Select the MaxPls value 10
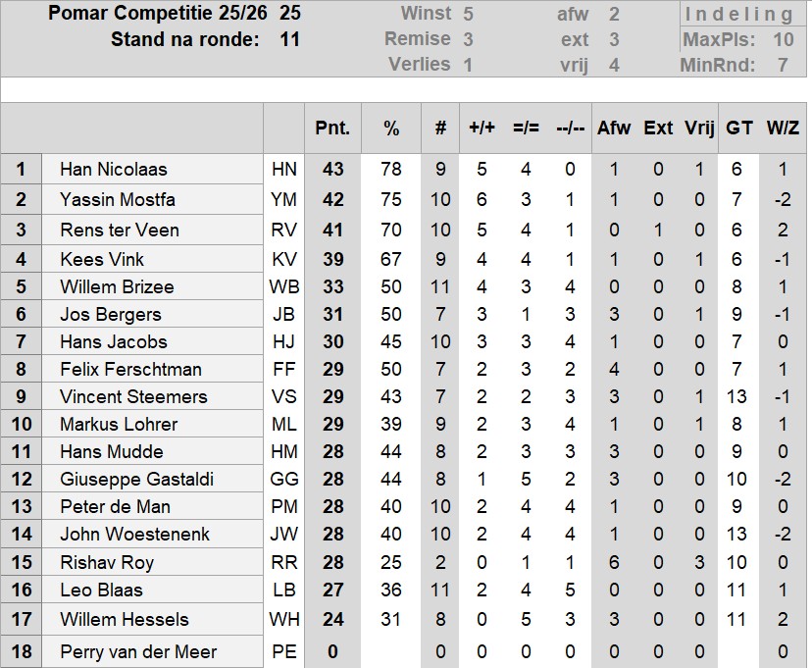 (783, 39)
